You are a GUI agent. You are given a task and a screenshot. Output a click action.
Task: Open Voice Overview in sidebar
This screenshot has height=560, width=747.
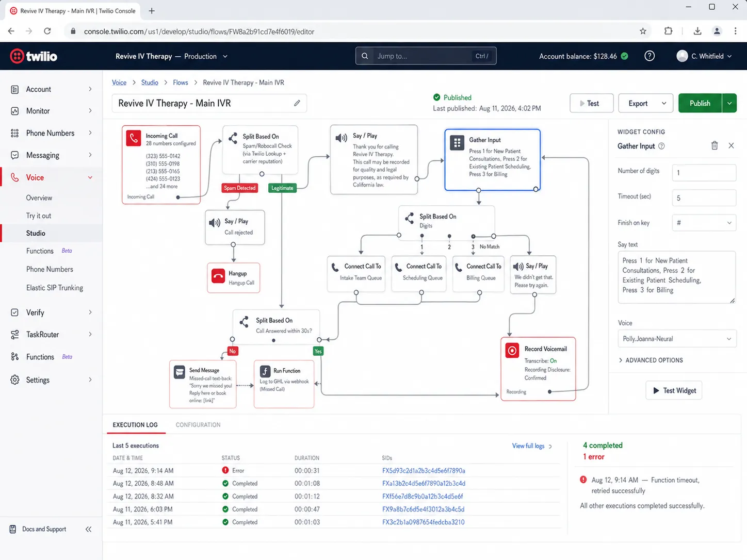pyautogui.click(x=39, y=198)
